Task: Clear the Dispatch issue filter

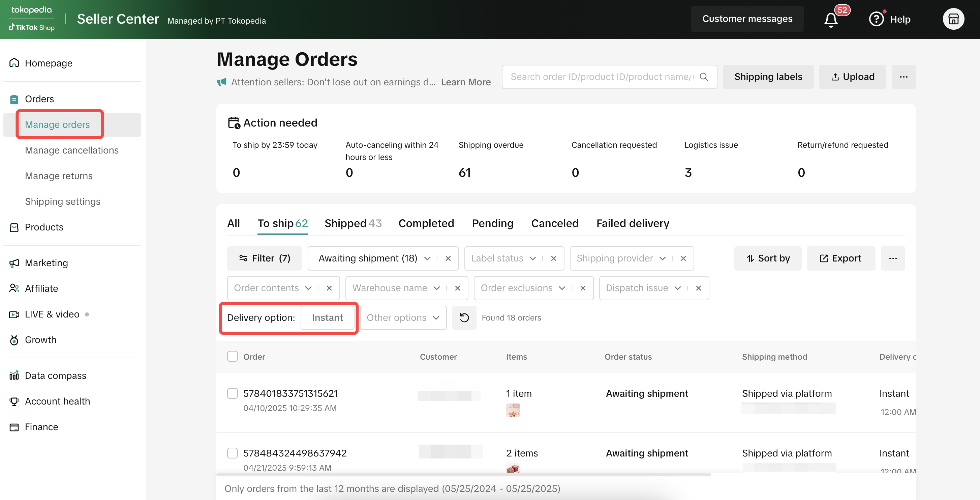Action: tap(698, 288)
